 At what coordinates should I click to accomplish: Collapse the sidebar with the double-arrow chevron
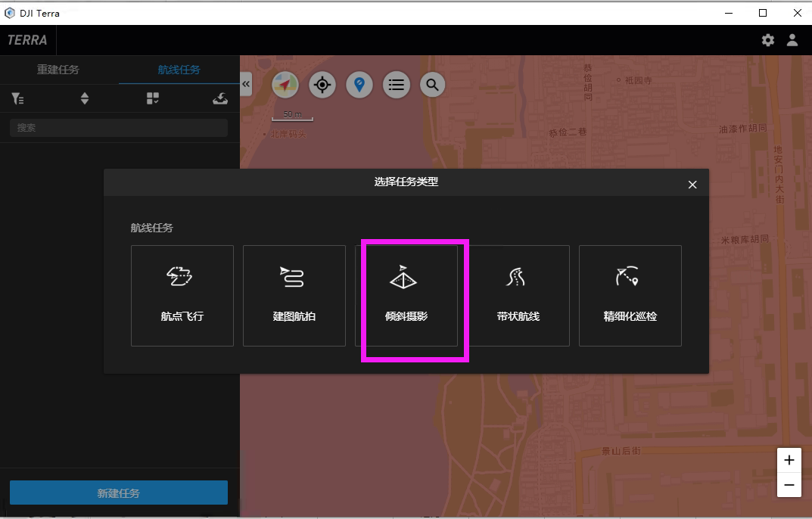click(x=245, y=85)
